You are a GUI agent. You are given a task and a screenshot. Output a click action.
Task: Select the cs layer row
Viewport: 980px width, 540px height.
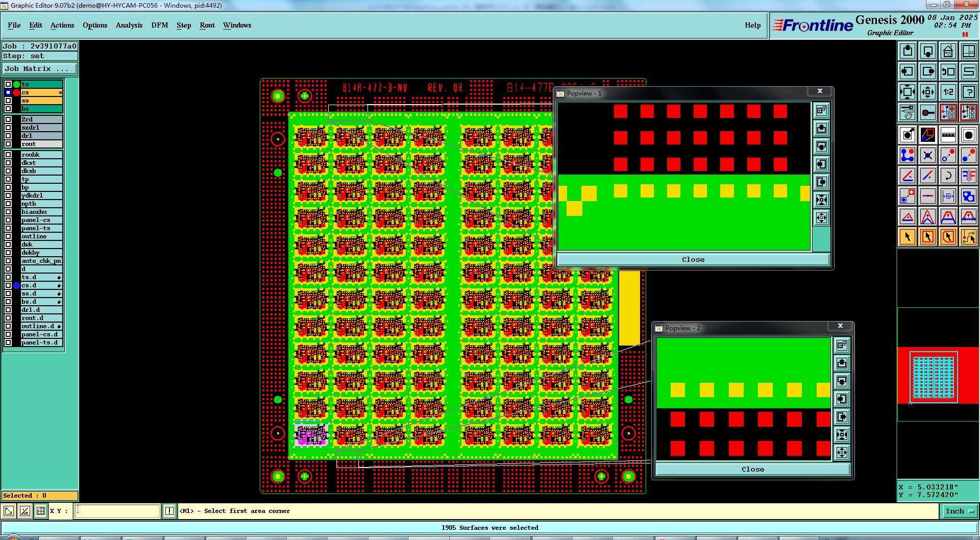[41, 92]
